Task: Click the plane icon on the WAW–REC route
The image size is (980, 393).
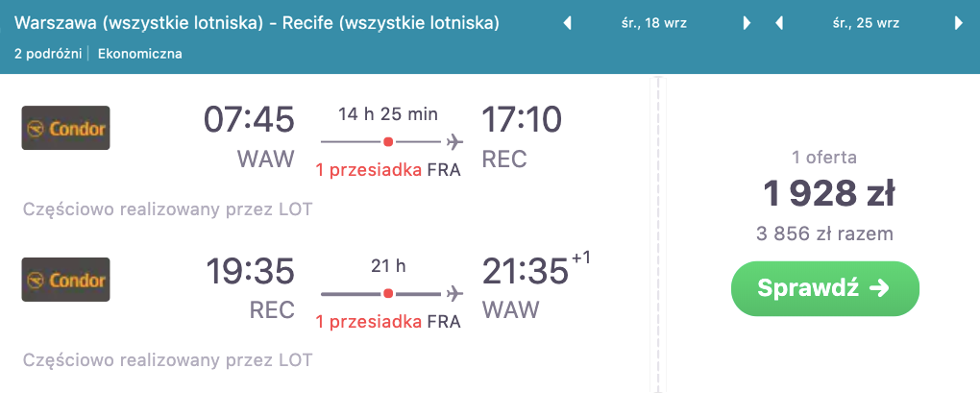Action: (455, 142)
